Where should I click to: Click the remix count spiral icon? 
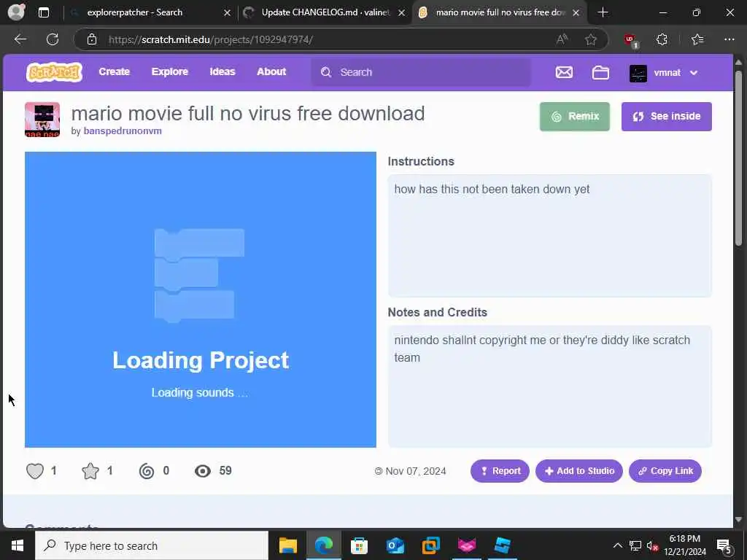coord(147,471)
